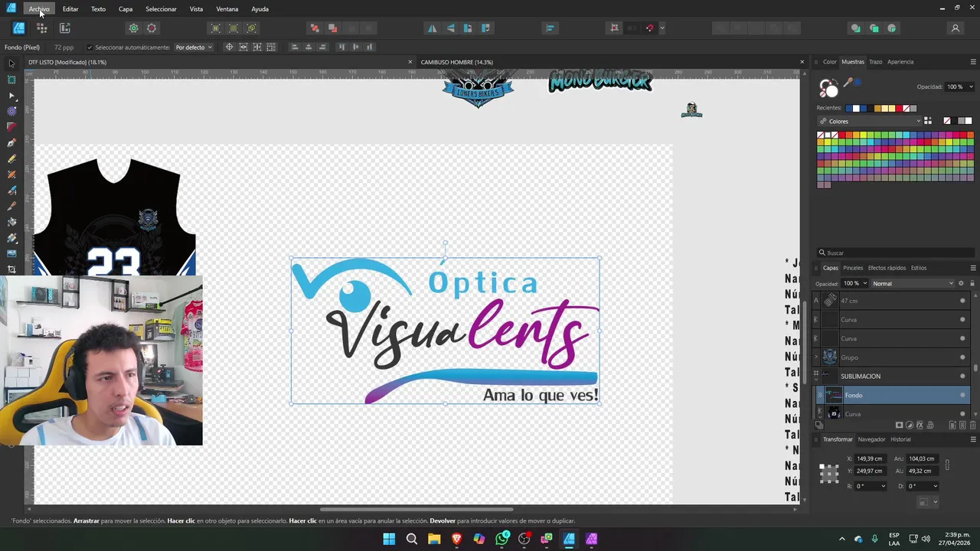
Task: Open the Historial tab
Action: 900,439
